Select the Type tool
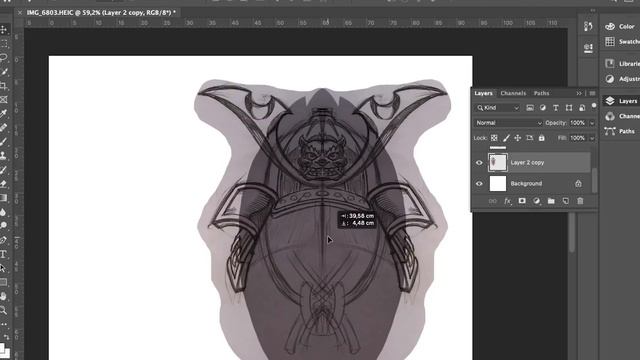This screenshot has width=640, height=360. (x=4, y=254)
